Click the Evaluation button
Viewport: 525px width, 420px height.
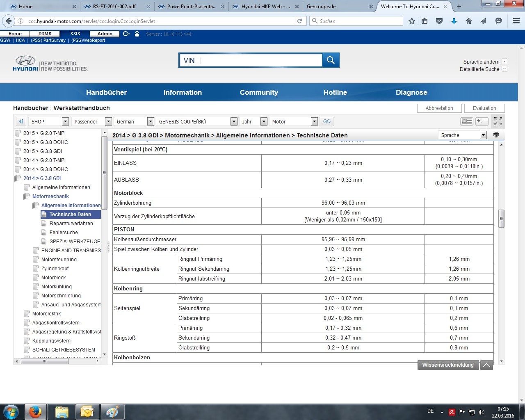click(484, 108)
